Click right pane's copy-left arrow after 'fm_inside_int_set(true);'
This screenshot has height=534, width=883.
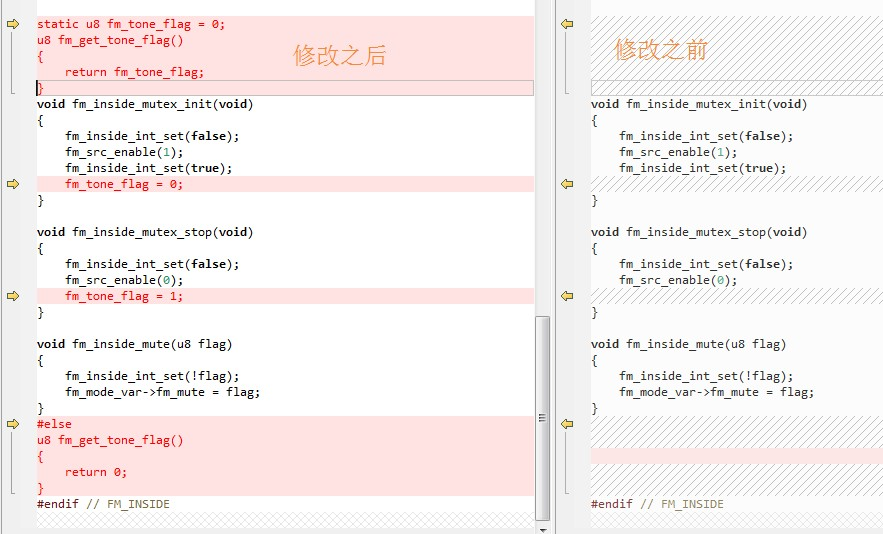567,184
